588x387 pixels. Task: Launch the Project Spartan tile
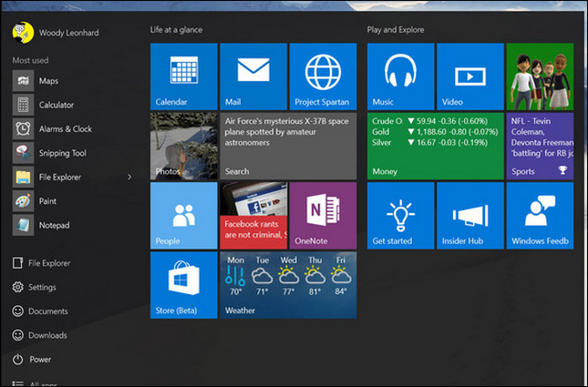(323, 76)
